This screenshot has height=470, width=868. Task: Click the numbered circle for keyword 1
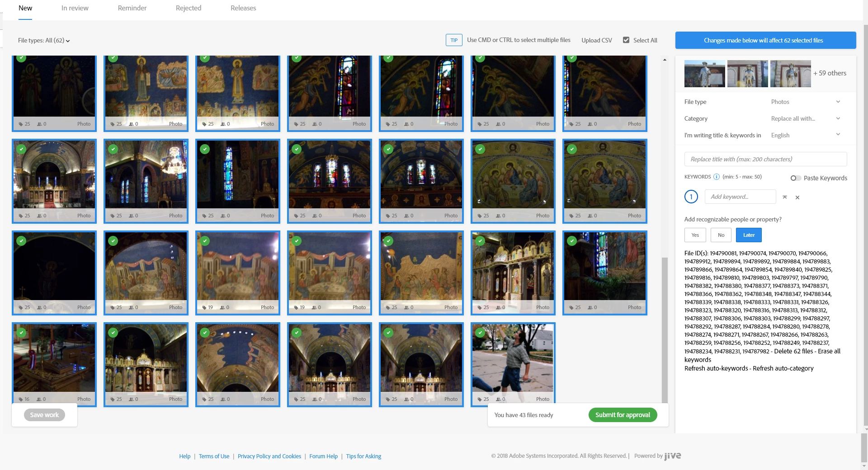coord(691,197)
